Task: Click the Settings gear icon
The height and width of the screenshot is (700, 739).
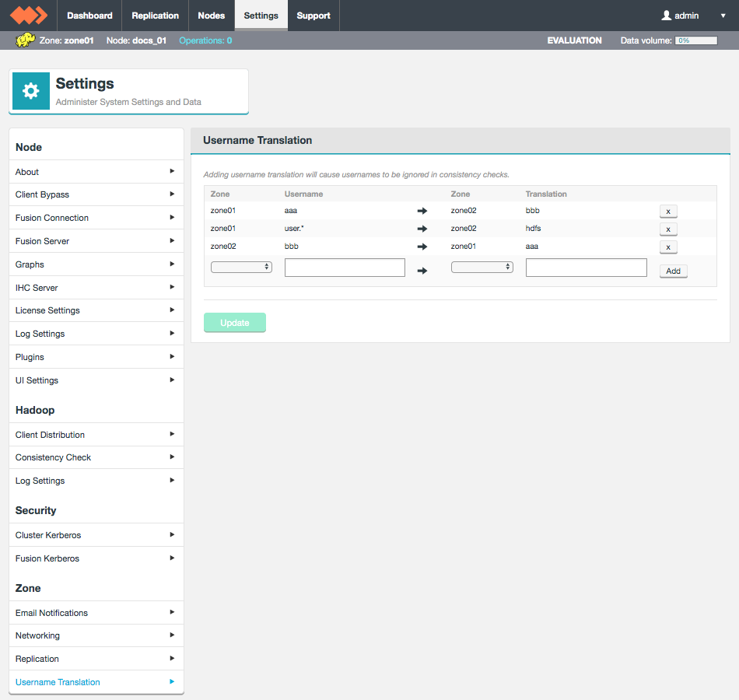Action: [x=31, y=91]
